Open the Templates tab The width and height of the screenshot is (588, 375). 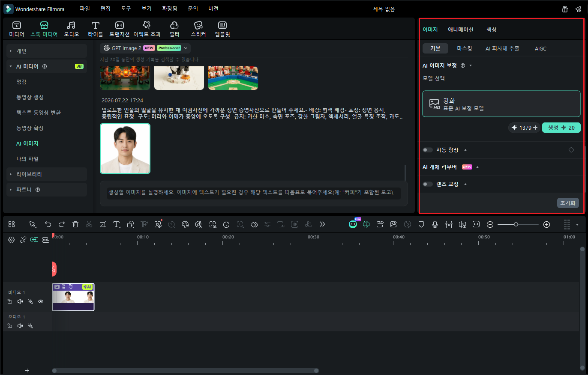222,29
